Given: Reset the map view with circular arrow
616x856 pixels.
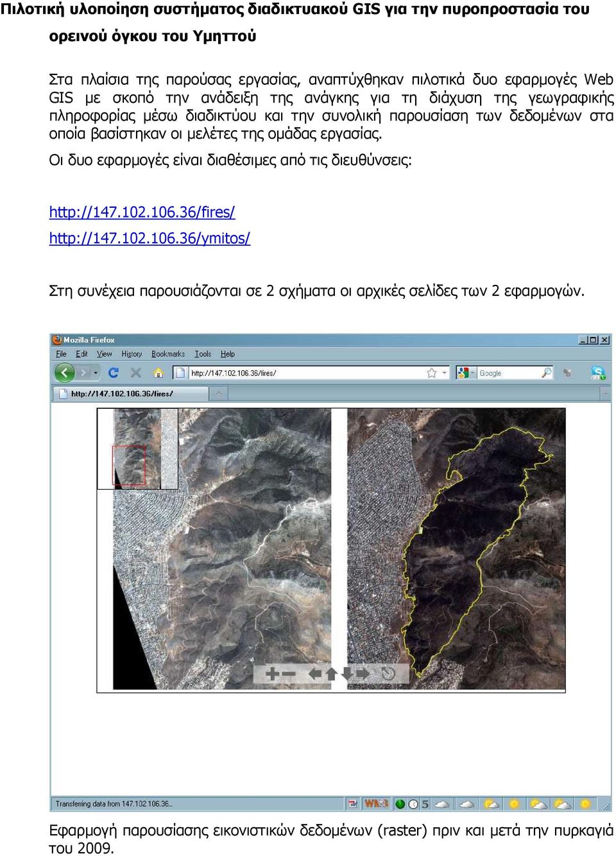Looking at the screenshot, I should [388, 674].
